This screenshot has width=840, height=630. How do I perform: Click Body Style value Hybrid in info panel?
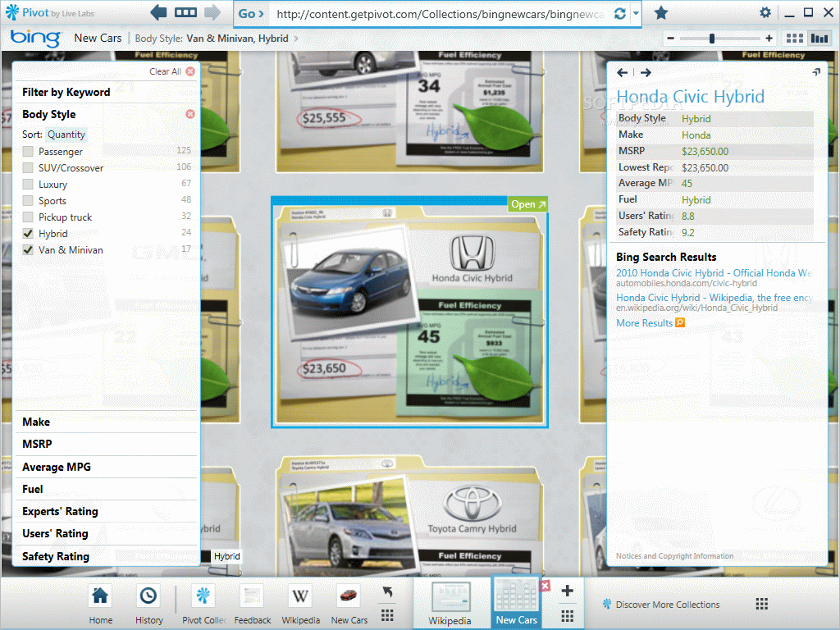tap(696, 119)
